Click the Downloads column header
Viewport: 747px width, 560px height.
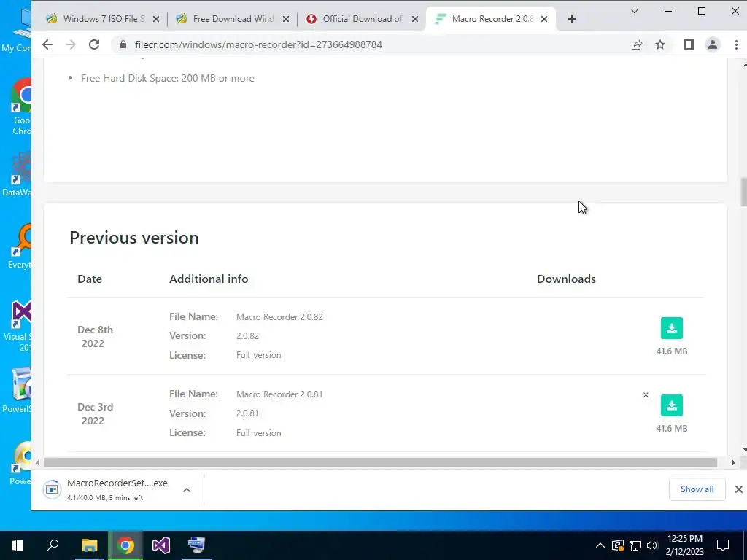(x=566, y=279)
